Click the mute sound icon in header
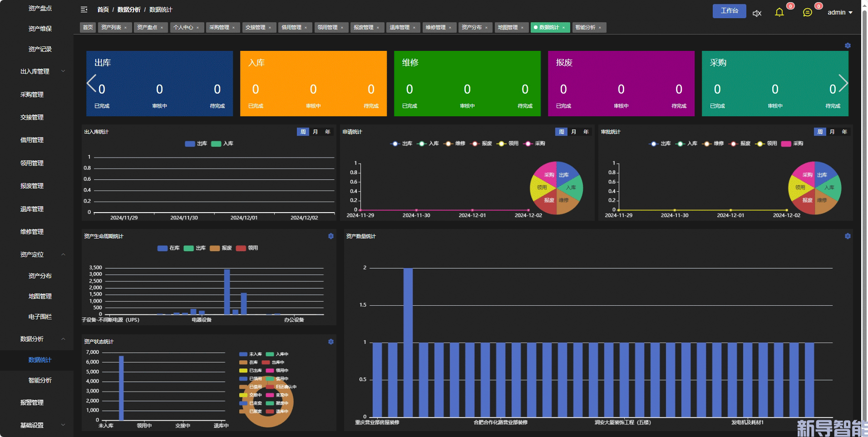The height and width of the screenshot is (437, 868). point(757,13)
